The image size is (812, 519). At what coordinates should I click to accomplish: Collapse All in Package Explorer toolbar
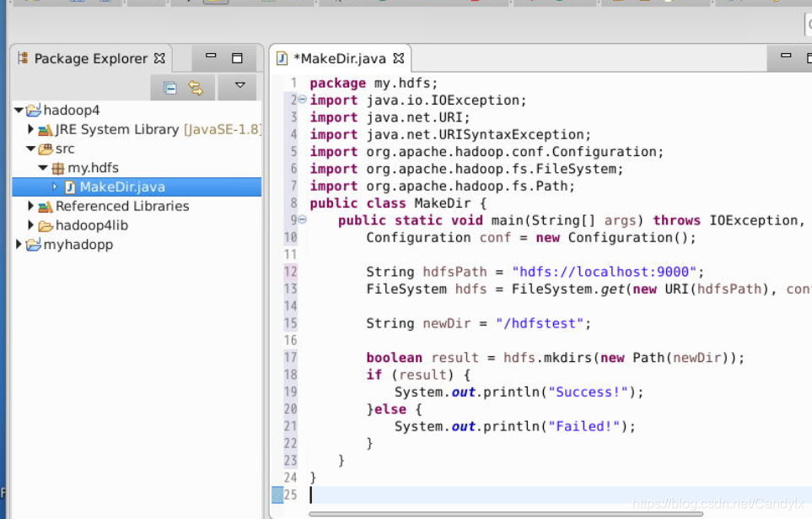pyautogui.click(x=169, y=88)
